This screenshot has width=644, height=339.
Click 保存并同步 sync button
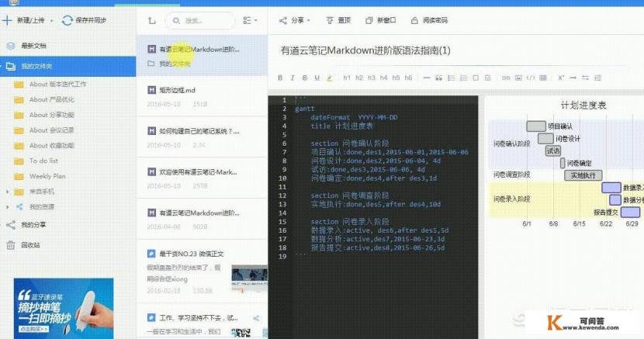pos(85,20)
